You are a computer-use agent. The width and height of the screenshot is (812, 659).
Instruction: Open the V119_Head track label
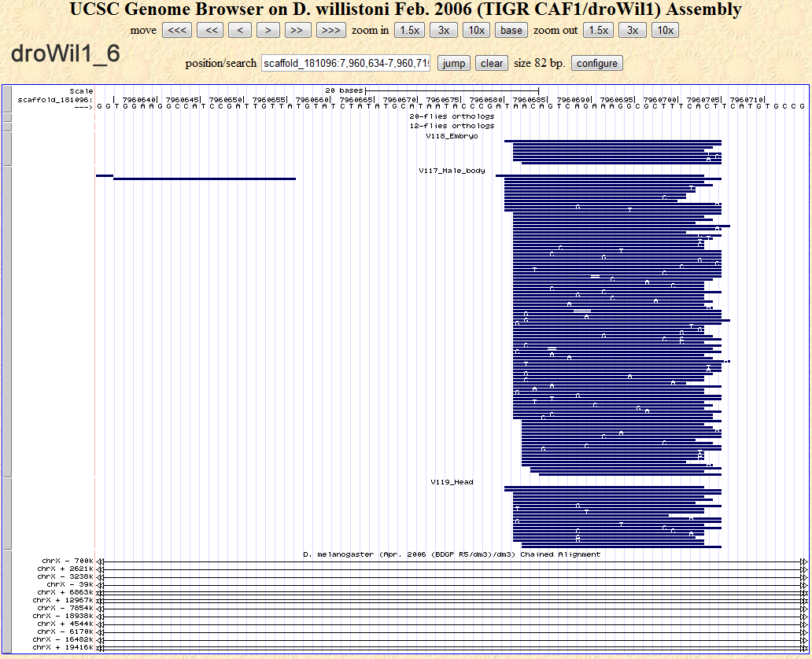[452, 482]
